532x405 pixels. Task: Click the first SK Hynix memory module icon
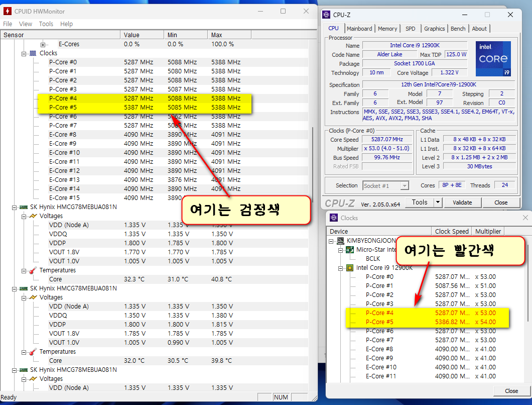click(24, 207)
